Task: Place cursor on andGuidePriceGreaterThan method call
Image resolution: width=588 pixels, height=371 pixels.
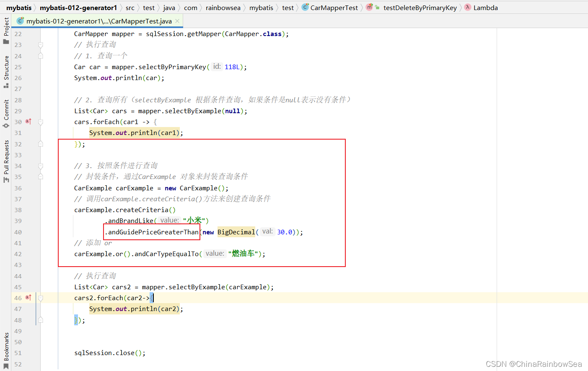Action: (153, 232)
